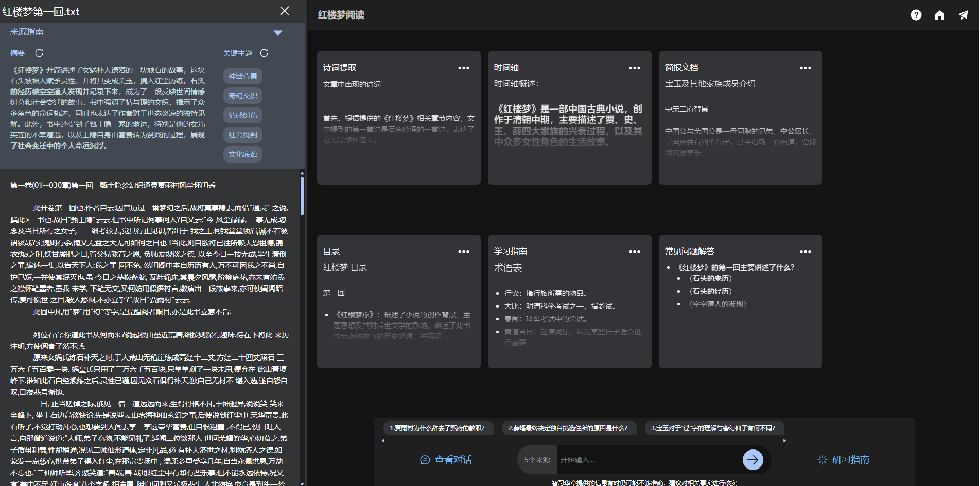
Task: Click the paper plane share icon
Action: pyautogui.click(x=964, y=15)
